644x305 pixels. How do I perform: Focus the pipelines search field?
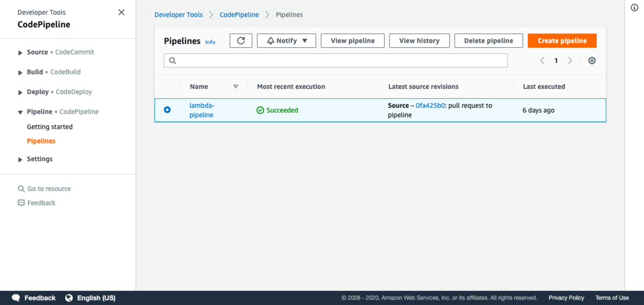point(336,61)
